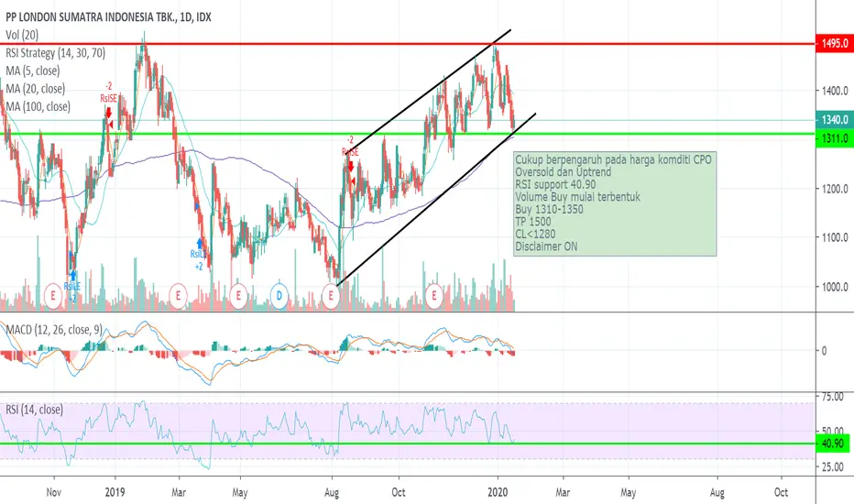Select the RSI Strategy (14, 30, 70) legend
Viewport: 854px width, 504px height.
pos(56,53)
